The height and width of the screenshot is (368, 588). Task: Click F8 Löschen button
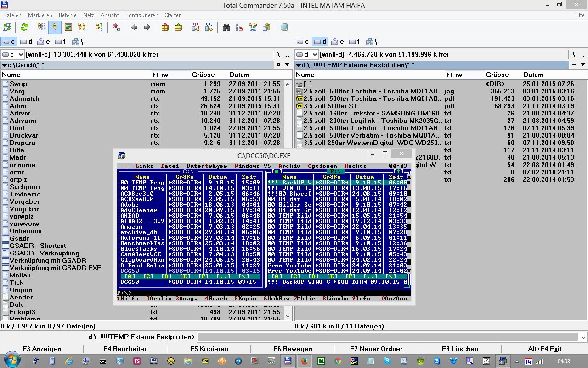(460, 349)
